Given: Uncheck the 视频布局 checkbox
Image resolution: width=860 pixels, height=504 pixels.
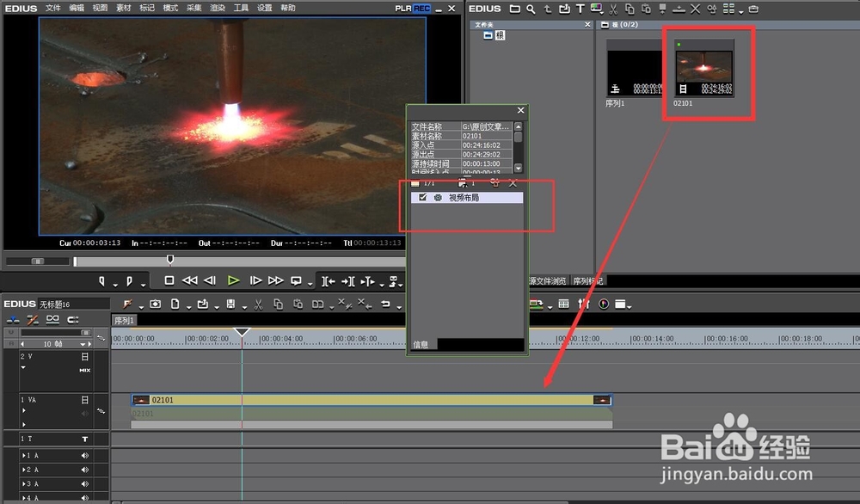Looking at the screenshot, I should (422, 198).
